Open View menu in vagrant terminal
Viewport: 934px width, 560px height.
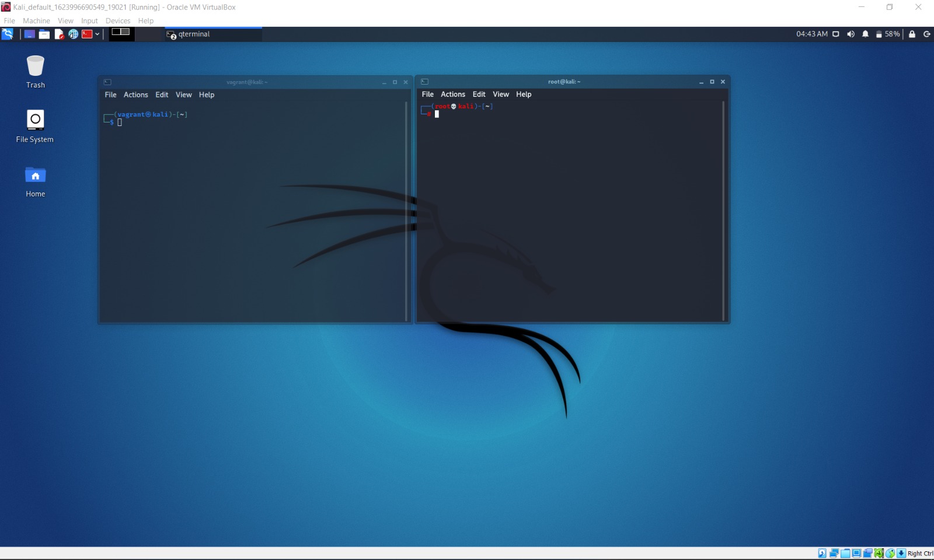pos(183,95)
